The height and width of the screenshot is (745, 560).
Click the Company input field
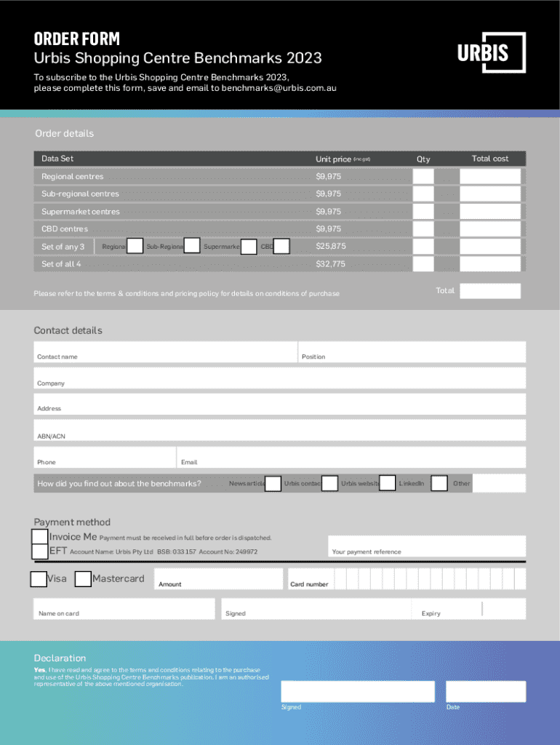280,378
